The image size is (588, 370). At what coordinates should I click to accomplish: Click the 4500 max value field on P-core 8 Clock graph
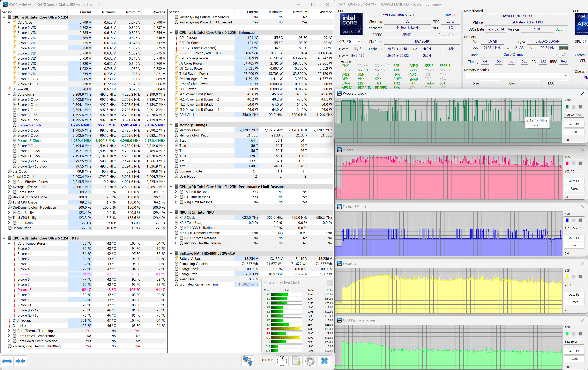[x=574, y=100]
